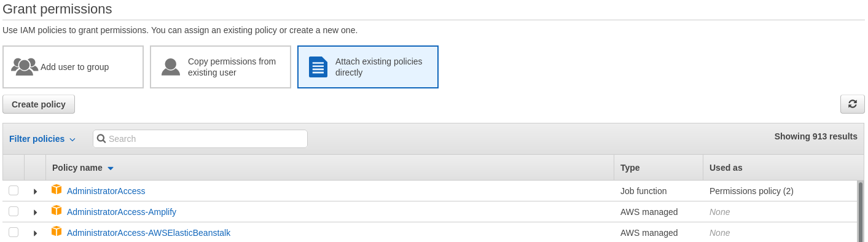
Task: Expand the AdministratorAccess-AWSElasticBeanstalk row arrow
Action: click(x=35, y=233)
